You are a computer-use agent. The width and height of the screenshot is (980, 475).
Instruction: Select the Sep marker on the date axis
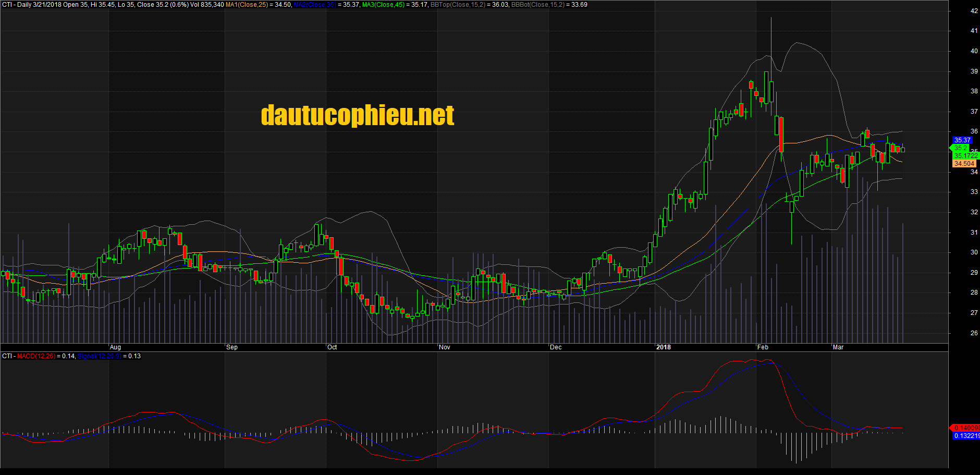232,347
